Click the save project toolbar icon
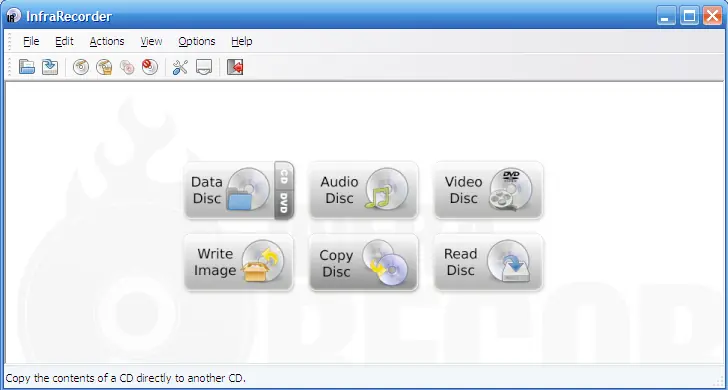728x390 pixels. [50, 67]
